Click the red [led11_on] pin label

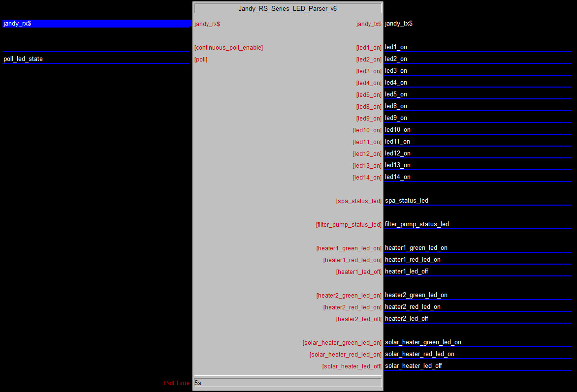[367, 142]
